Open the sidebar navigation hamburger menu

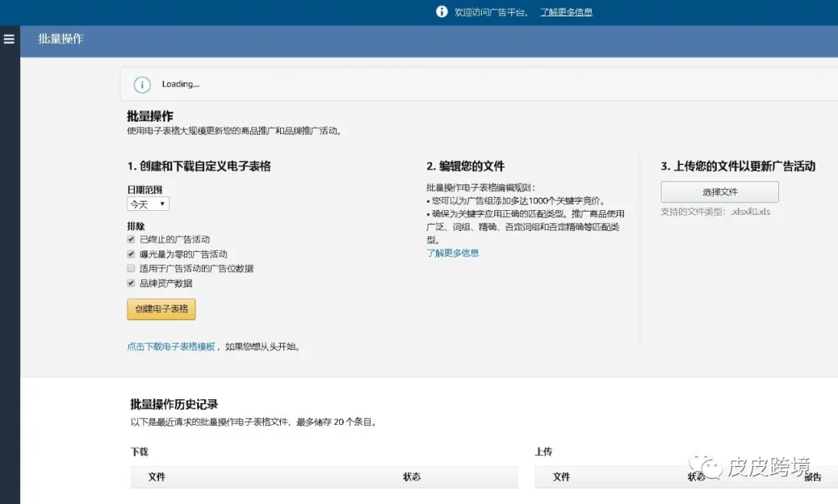(x=9, y=40)
